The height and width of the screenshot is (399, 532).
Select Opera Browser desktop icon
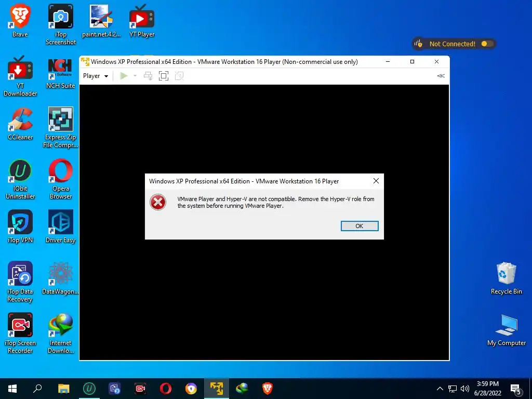60,179
